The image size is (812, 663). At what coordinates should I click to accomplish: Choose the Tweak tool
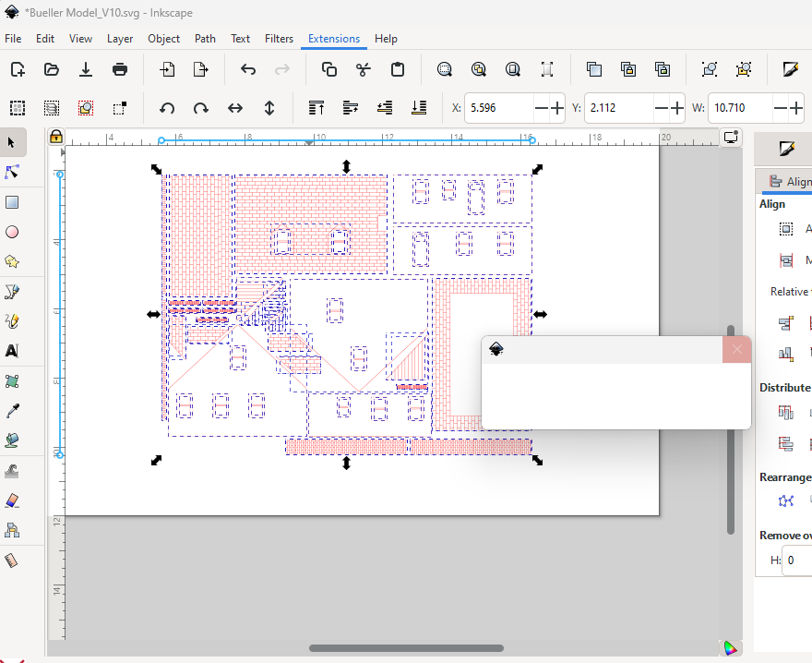(x=12, y=471)
